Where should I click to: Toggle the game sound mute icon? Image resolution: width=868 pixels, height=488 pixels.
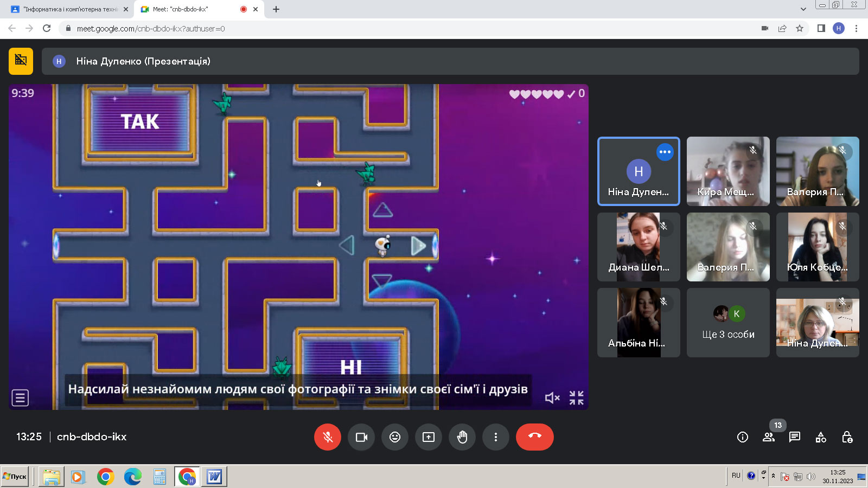click(552, 398)
